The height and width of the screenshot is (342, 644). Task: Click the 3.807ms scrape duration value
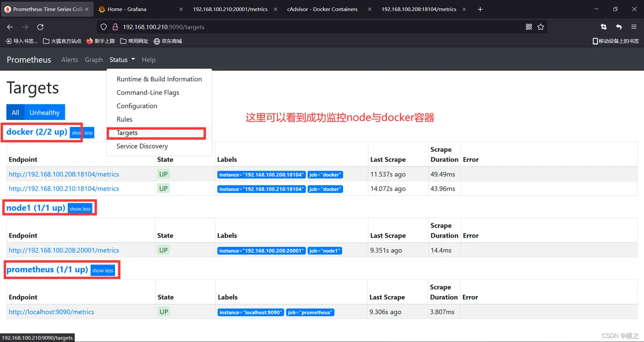click(x=442, y=312)
